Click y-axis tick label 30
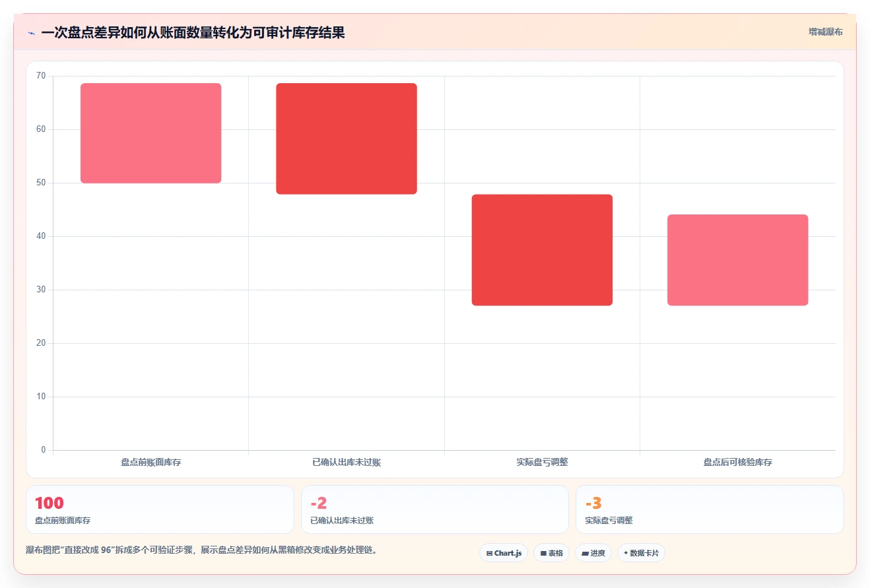This screenshot has width=870, height=588. (x=41, y=290)
